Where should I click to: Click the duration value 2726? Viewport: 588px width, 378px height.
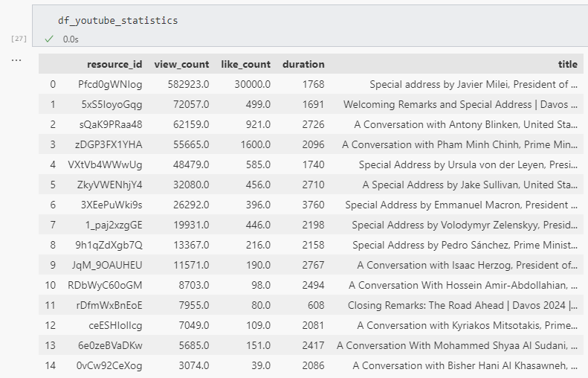click(314, 124)
